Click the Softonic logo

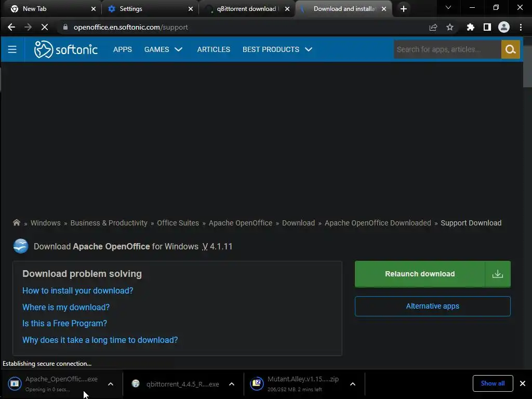click(66, 49)
